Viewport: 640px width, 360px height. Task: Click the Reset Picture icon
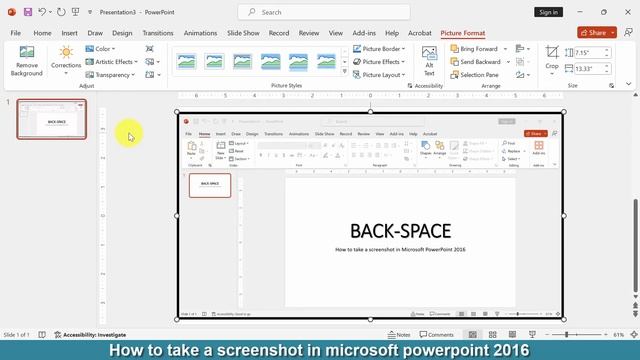153,75
